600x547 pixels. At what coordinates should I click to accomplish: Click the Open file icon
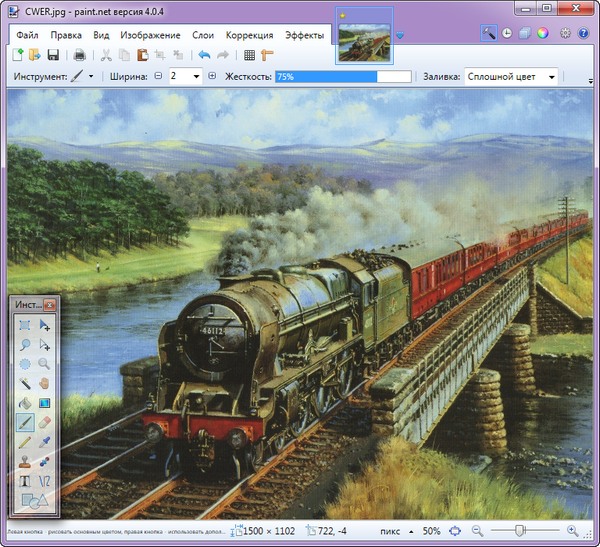(x=35, y=55)
